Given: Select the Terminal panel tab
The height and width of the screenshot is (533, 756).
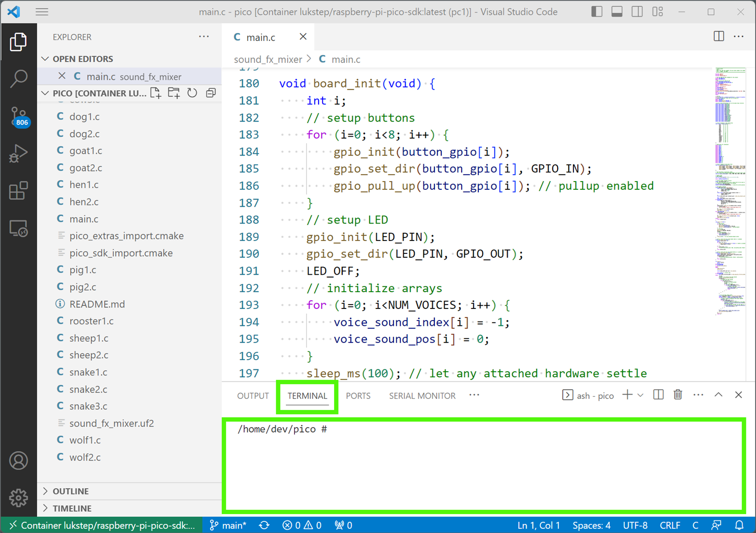Looking at the screenshot, I should (308, 395).
